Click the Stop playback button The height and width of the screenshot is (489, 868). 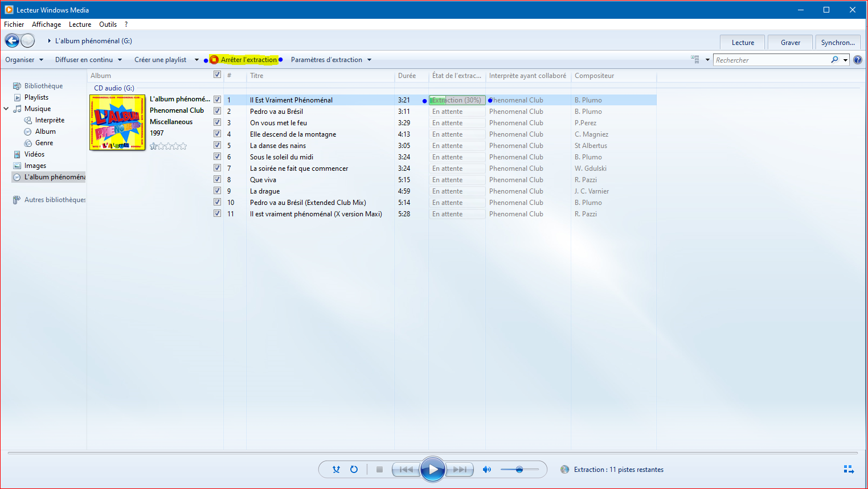(379, 470)
